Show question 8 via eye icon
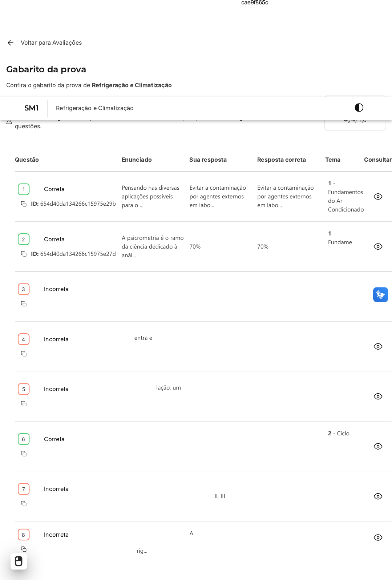 pyautogui.click(x=378, y=537)
